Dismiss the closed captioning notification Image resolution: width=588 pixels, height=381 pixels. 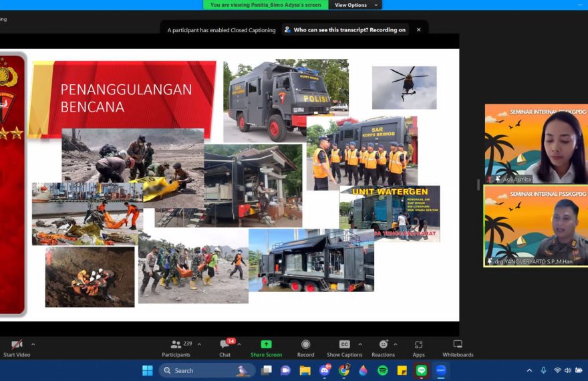[419, 30]
